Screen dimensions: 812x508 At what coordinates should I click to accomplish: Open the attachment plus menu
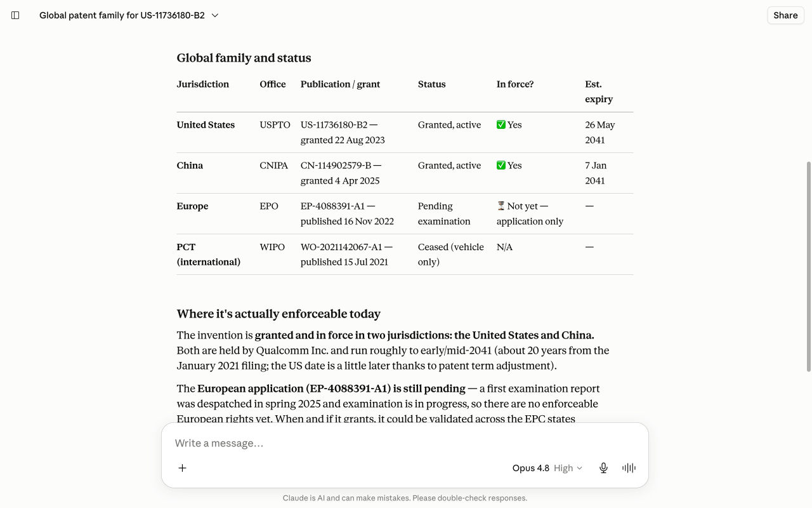click(x=182, y=468)
